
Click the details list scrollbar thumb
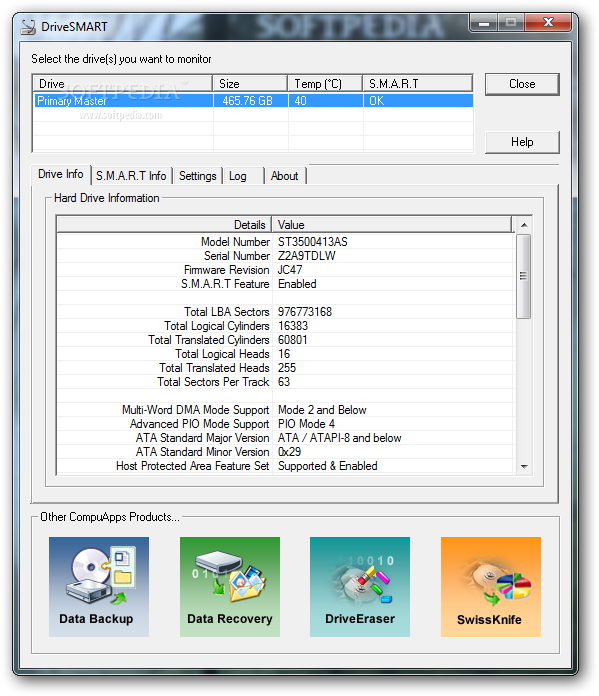(524, 276)
